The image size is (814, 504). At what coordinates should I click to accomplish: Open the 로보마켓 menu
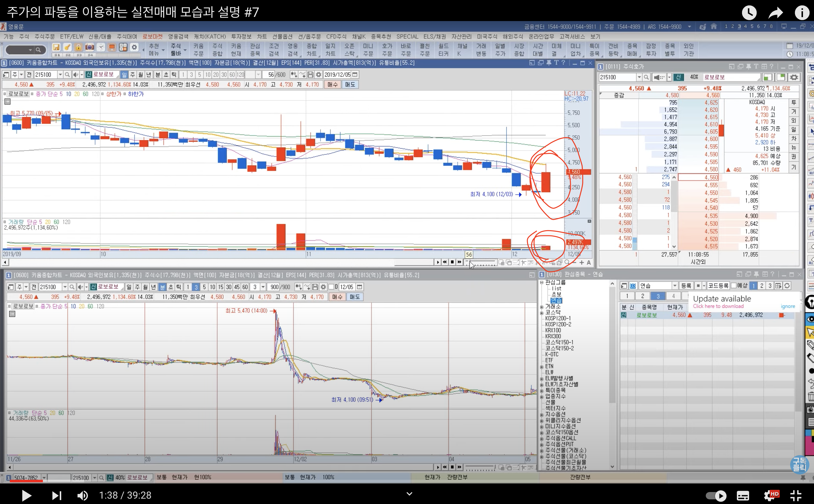[x=153, y=37]
